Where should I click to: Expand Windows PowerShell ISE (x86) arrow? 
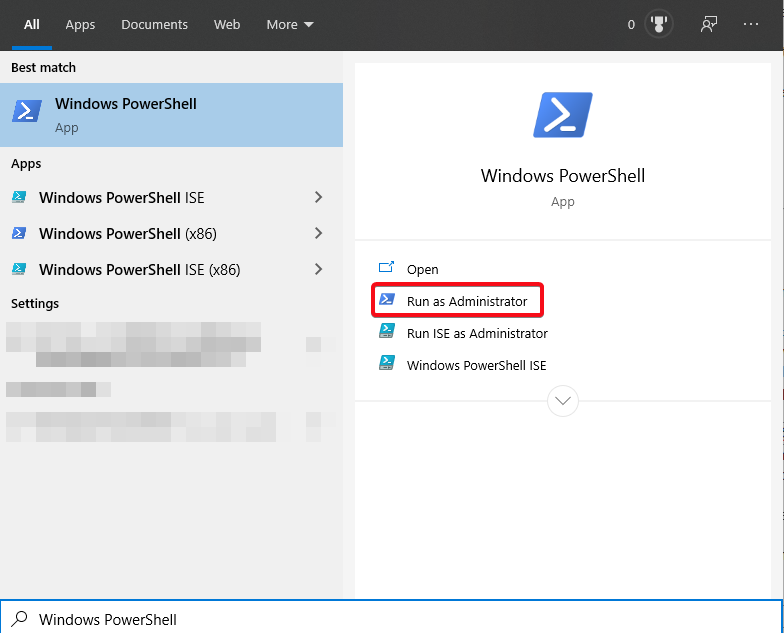coord(318,270)
